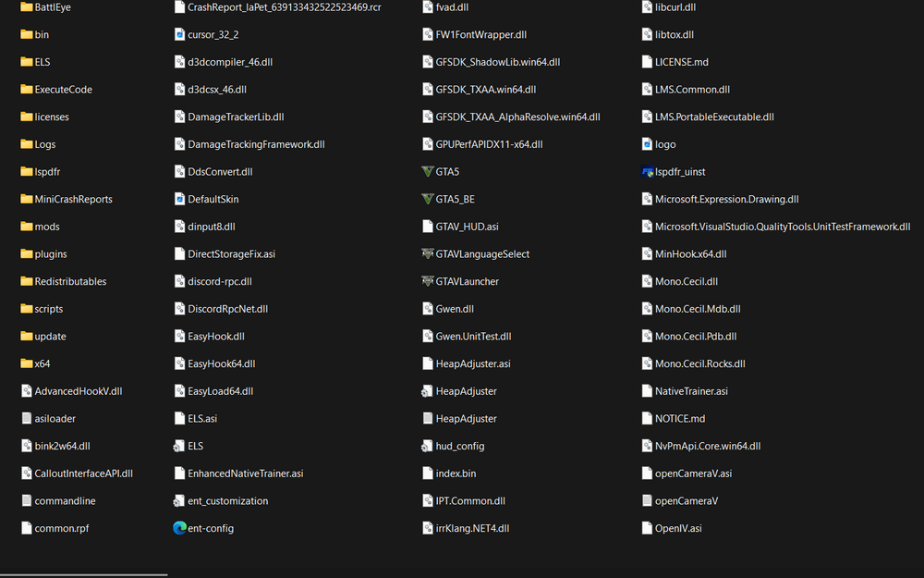This screenshot has height=578, width=924.
Task: Click the common.rpf file icon
Action: [27, 528]
